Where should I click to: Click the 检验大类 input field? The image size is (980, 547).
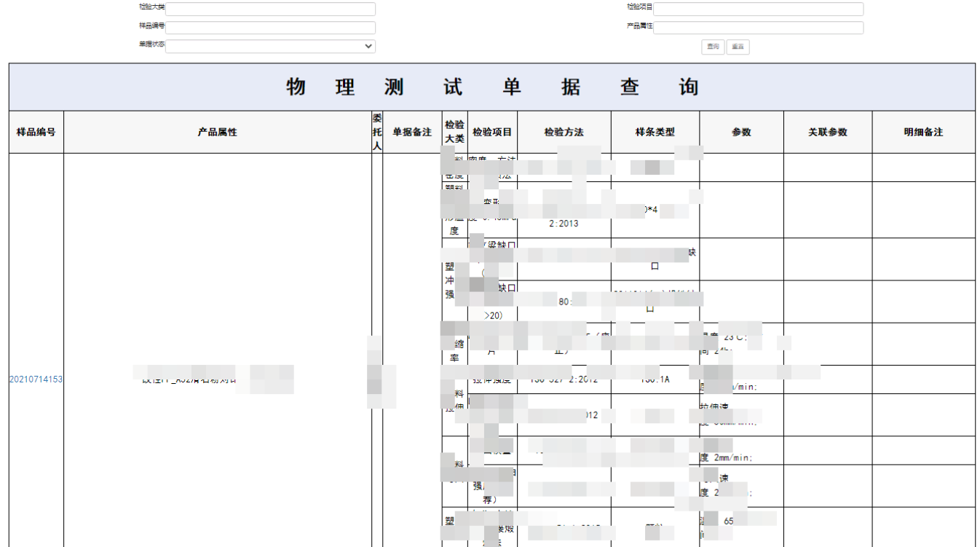(271, 9)
